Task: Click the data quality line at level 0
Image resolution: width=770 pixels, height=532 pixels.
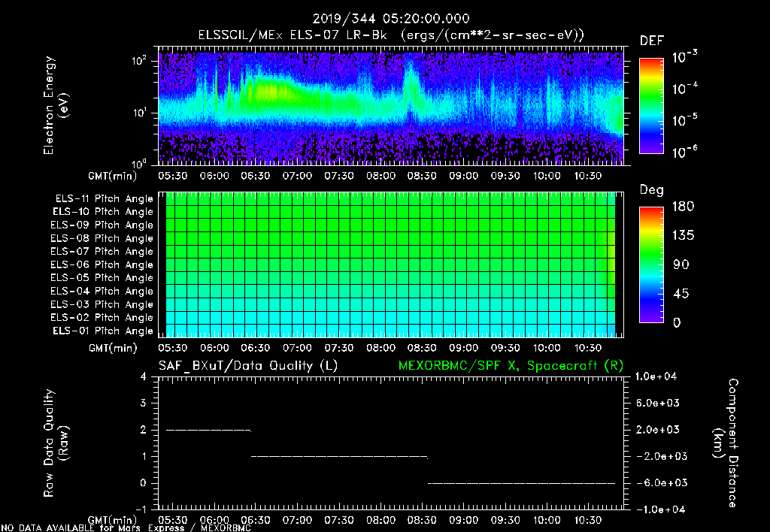Action: [x=522, y=483]
